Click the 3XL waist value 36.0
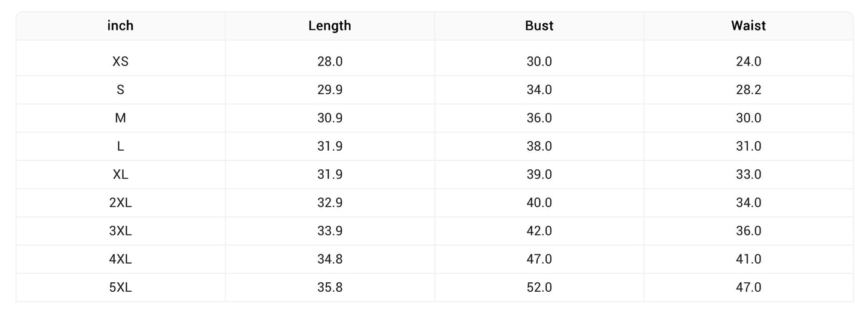 [x=748, y=231]
